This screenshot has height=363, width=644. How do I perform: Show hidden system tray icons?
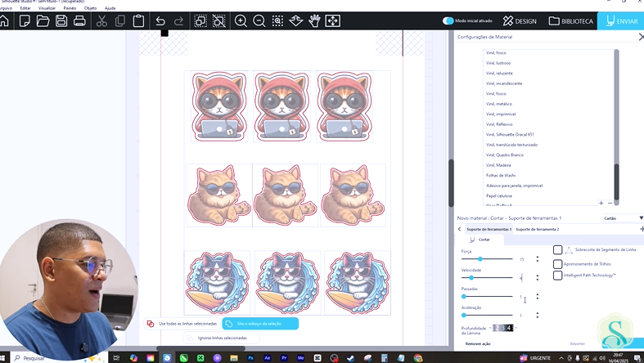click(x=561, y=358)
